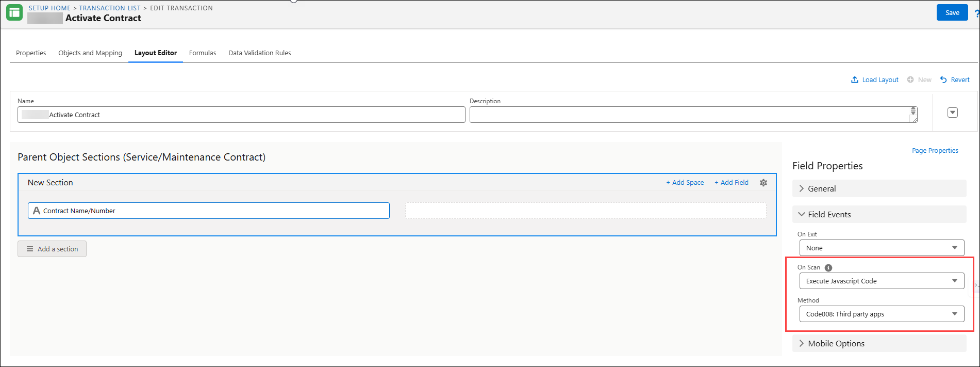Click the On Scan info icon

point(828,268)
